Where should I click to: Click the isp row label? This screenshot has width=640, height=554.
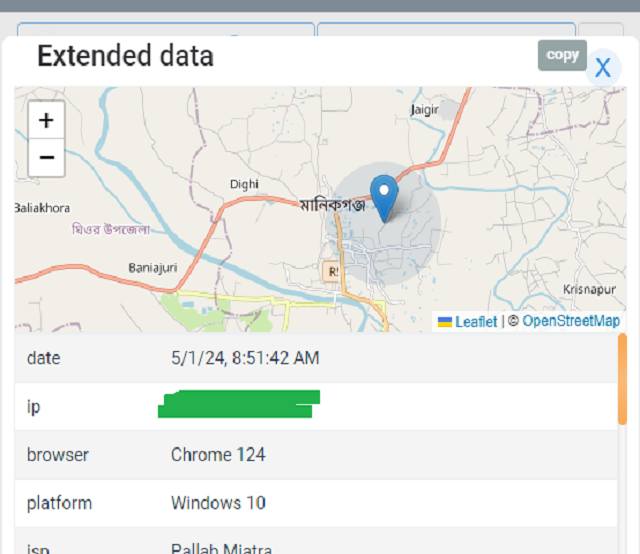coord(37,548)
